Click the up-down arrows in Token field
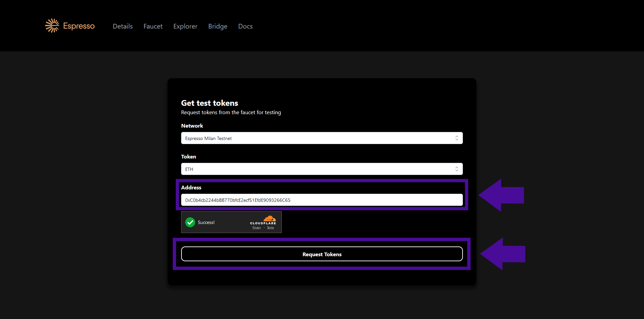Screen dimensions: 644x319 457,169
